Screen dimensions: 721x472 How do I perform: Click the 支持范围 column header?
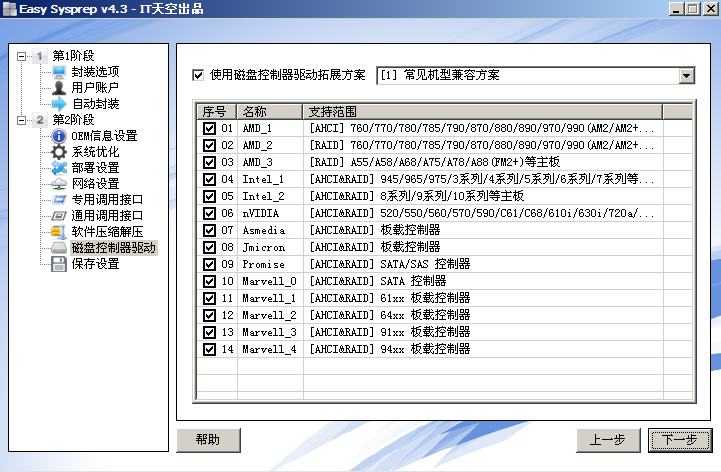click(x=483, y=112)
